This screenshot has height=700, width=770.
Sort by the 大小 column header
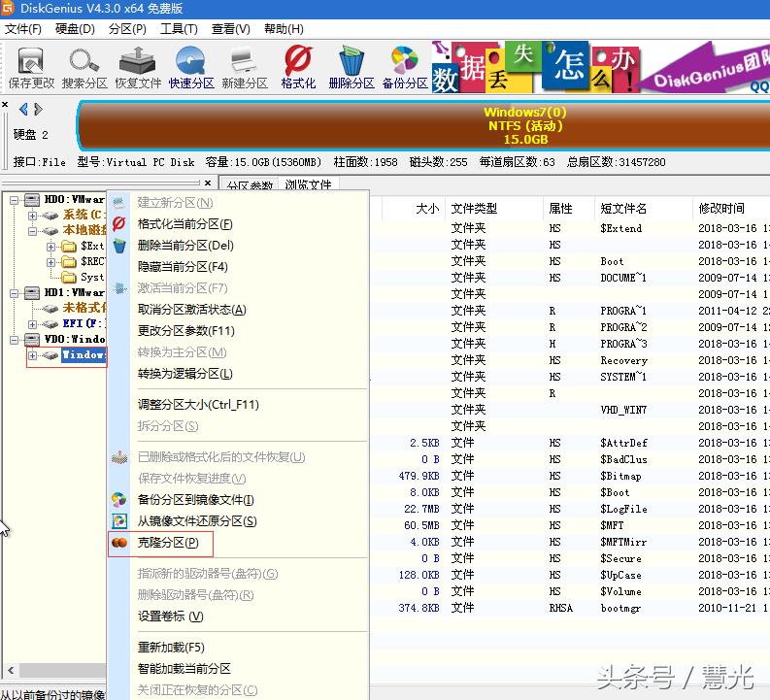pos(414,209)
